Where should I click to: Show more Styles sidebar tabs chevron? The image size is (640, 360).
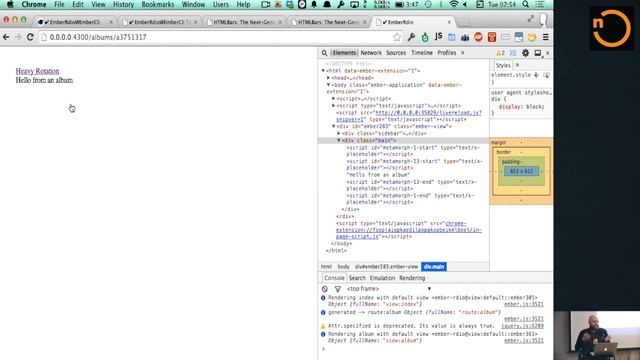coord(517,65)
